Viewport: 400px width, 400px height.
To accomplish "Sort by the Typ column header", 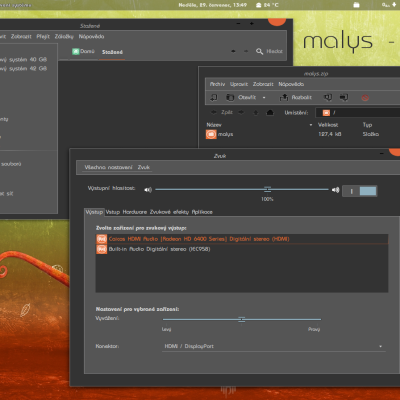I will [367, 125].
